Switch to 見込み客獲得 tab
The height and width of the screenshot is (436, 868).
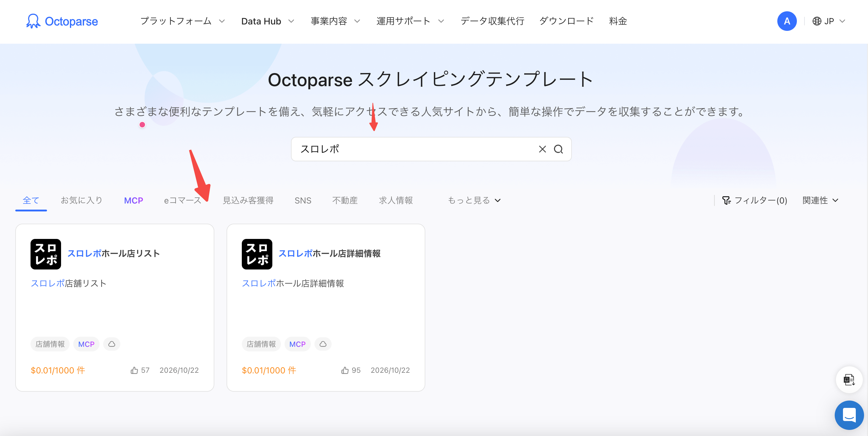click(248, 200)
